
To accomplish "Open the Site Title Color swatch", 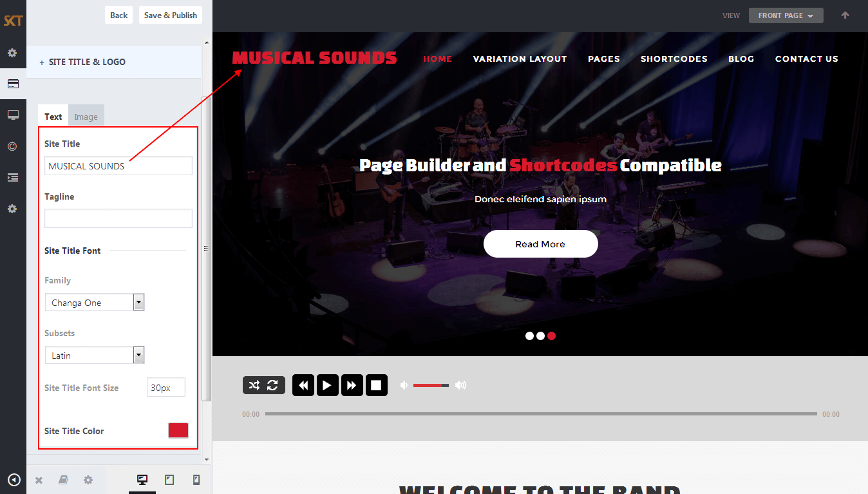I will (178, 430).
